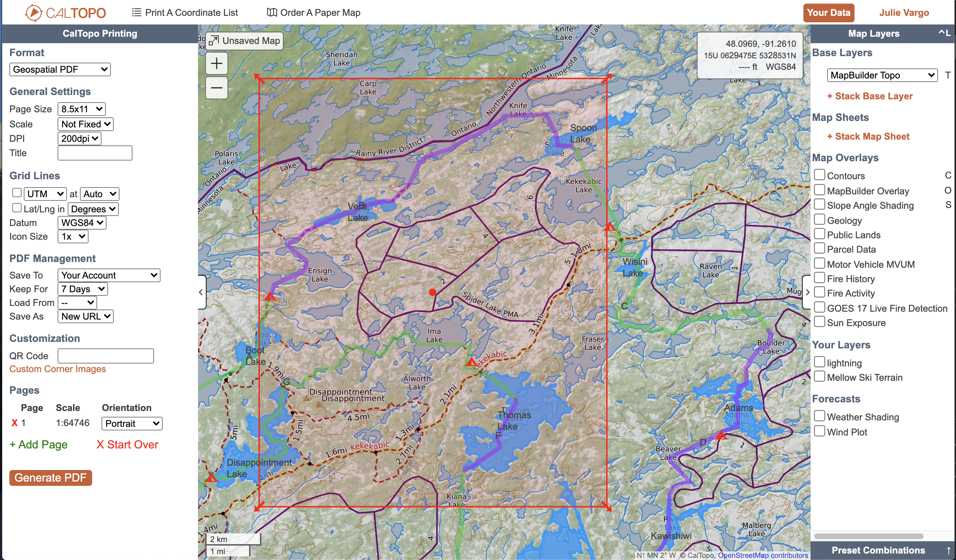The height and width of the screenshot is (560, 956).
Task: Click the Title input field
Action: click(x=95, y=153)
